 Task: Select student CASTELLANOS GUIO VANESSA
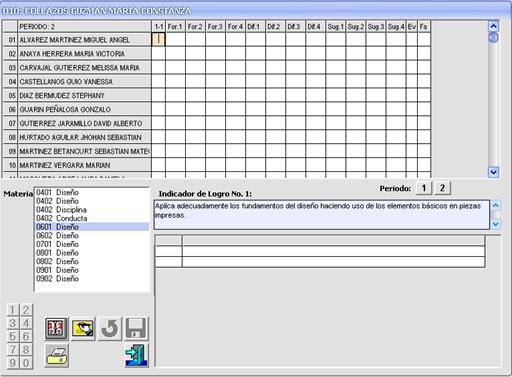click(84, 82)
